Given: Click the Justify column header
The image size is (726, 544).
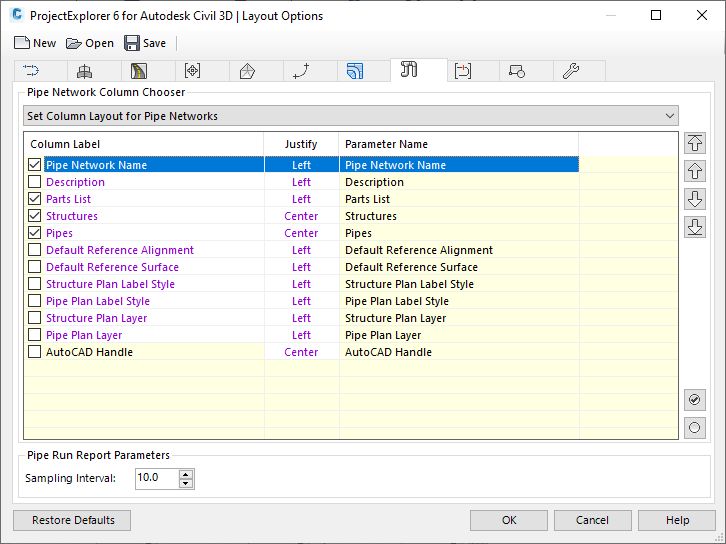Looking at the screenshot, I should coord(301,144).
